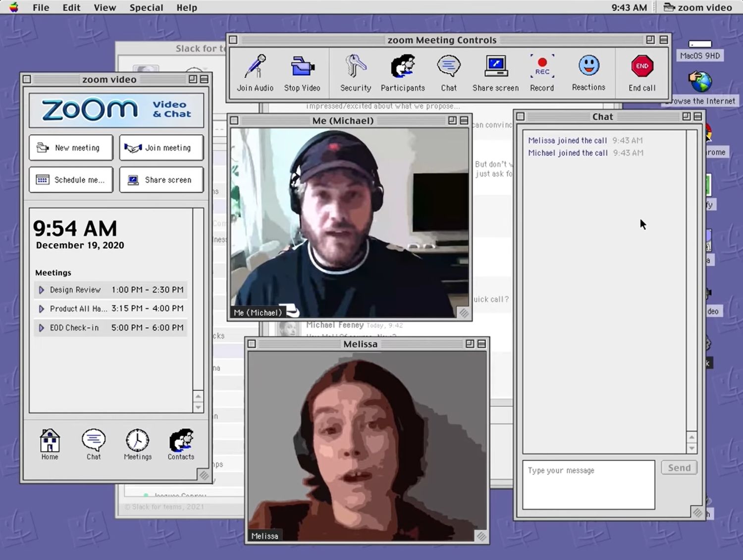This screenshot has width=743, height=560.
Task: Open the Participants panel icon
Action: coord(403,67)
